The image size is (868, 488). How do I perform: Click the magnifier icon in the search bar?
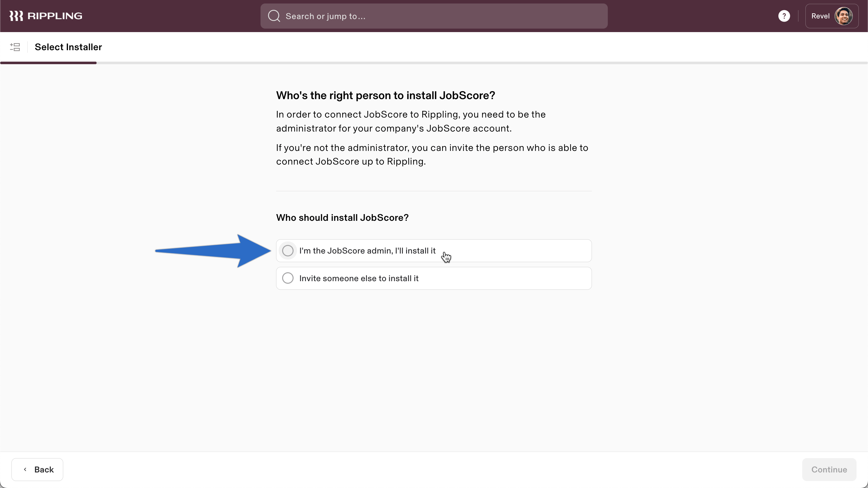pyautogui.click(x=274, y=16)
